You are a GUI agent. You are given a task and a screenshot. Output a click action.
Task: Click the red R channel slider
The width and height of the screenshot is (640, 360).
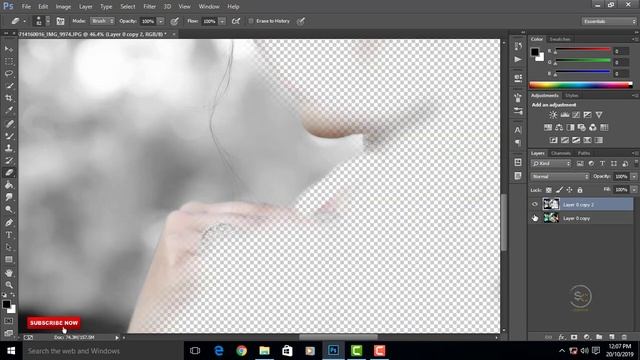coord(583,50)
